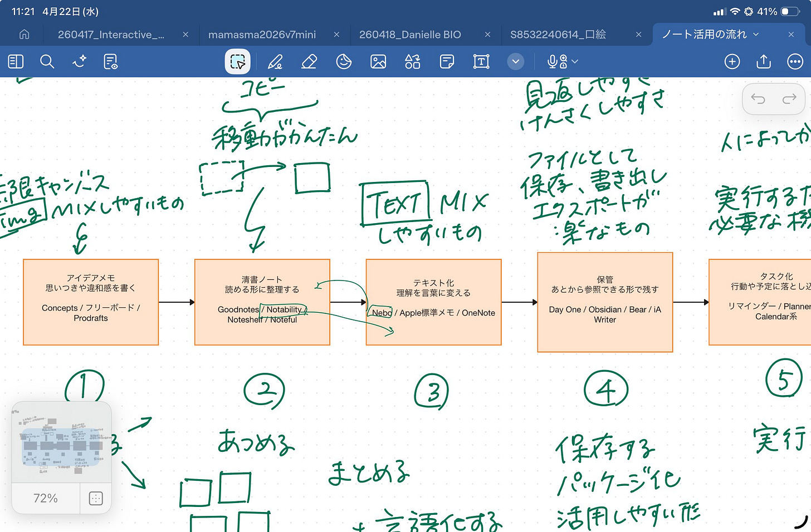Tap the text '理解を言葉に変える'
The image size is (811, 532).
433,293
